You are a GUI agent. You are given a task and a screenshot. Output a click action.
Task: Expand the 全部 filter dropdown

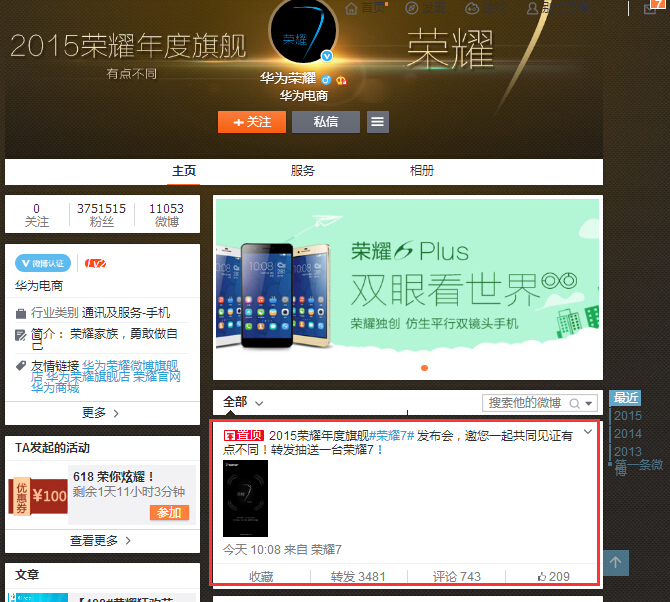pos(243,402)
